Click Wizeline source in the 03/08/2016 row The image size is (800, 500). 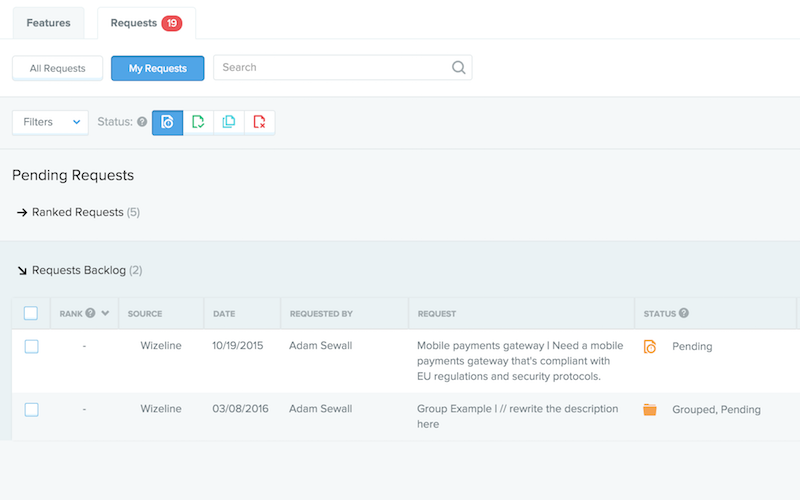point(161,409)
